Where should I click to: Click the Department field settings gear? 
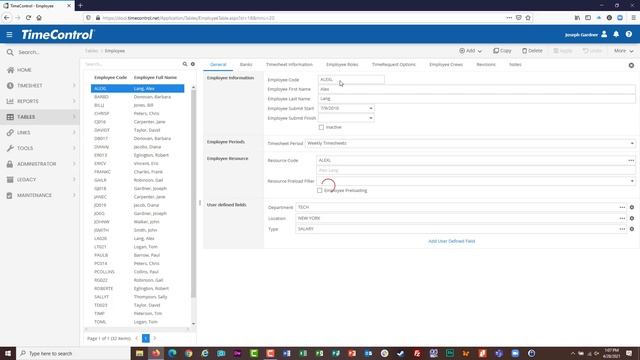[632, 207]
